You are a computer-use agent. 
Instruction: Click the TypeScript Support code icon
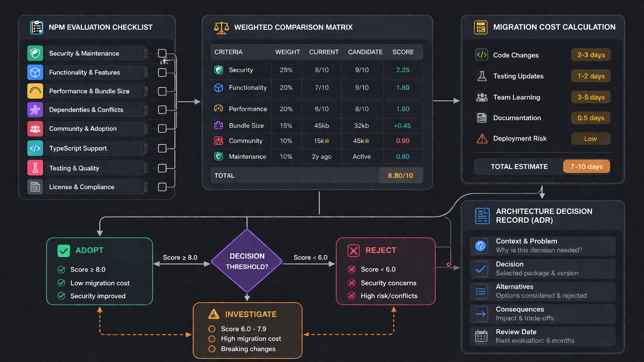coord(35,148)
